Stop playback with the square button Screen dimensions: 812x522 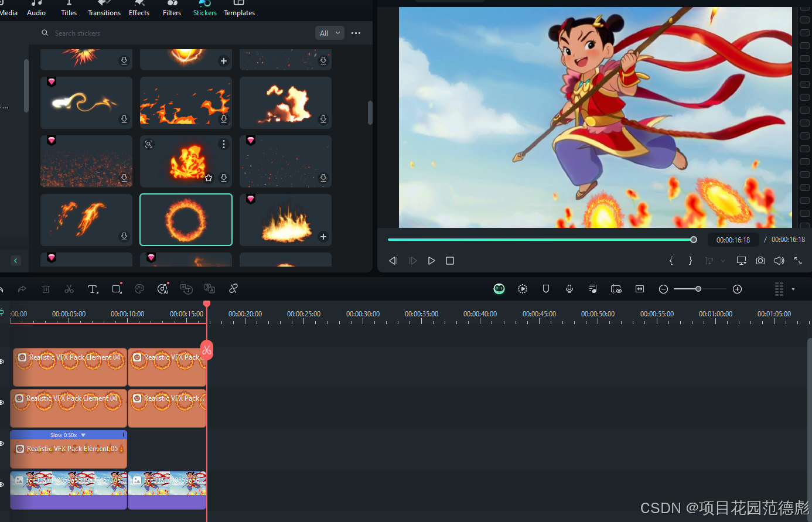click(450, 261)
